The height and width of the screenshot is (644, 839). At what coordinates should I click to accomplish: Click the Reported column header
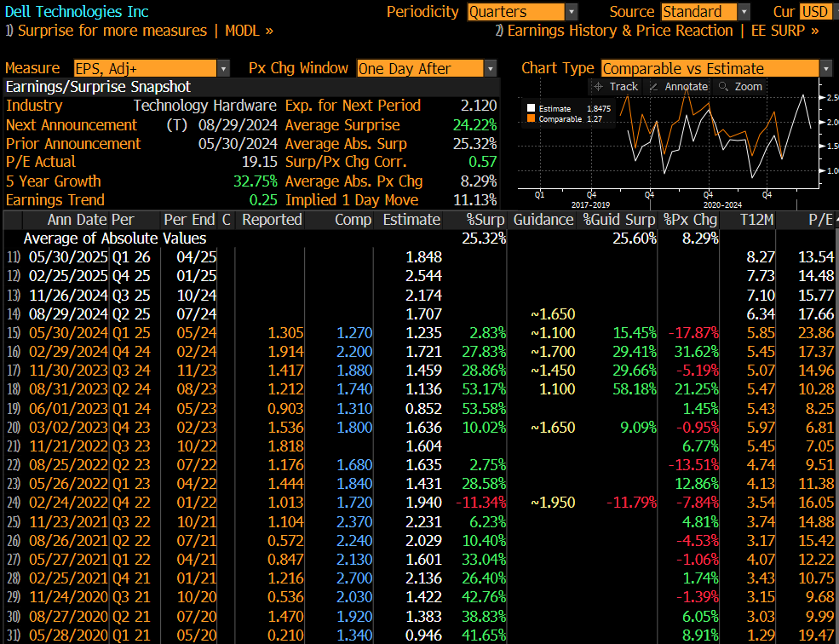[x=272, y=220]
